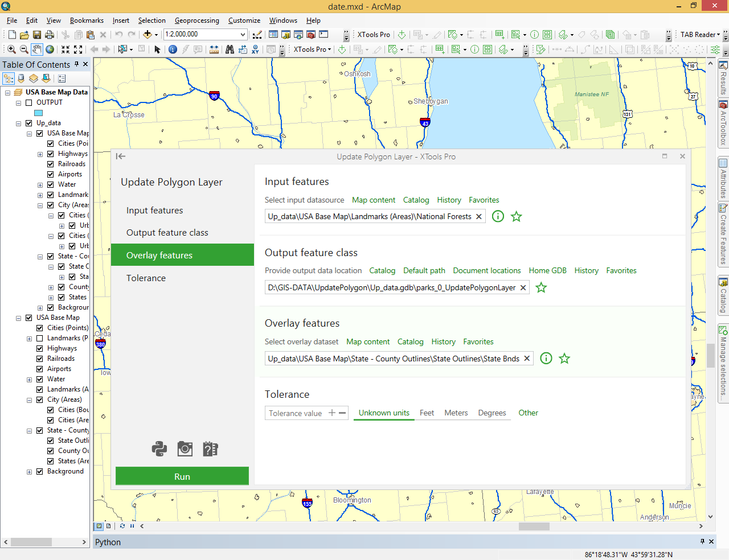Open the Python window icon in toolbar
Screen dimensions: 729x560
point(323,35)
